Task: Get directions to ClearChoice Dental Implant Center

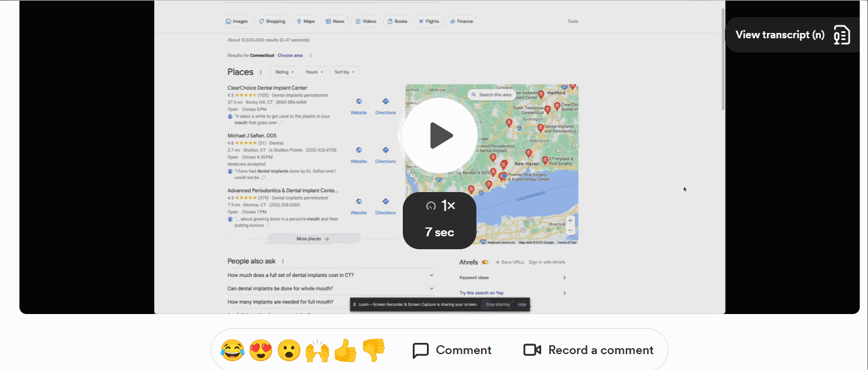Action: (x=386, y=106)
